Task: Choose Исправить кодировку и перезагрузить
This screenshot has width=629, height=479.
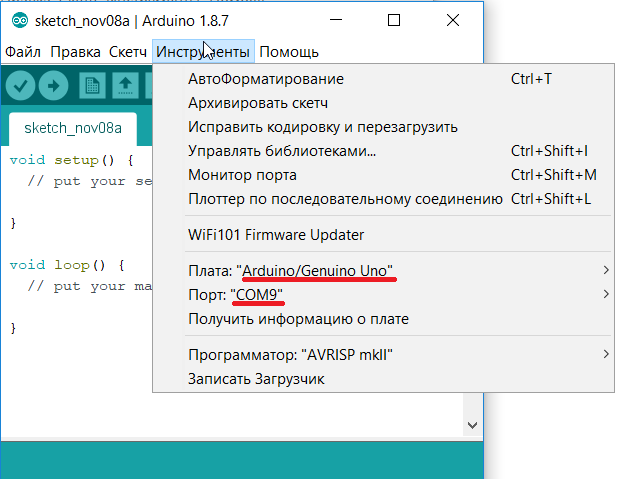Action: tap(383, 127)
